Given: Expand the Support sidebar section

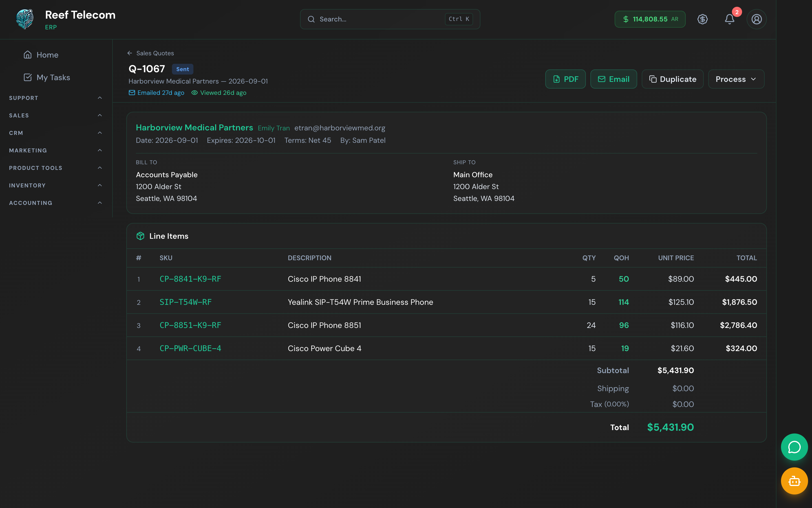Looking at the screenshot, I should point(56,98).
